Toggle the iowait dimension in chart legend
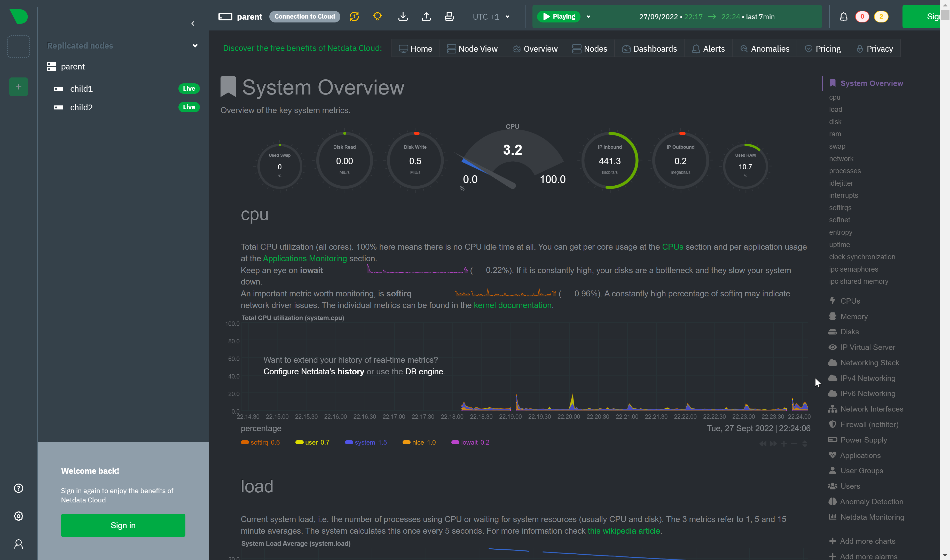This screenshot has width=950, height=560. tap(471, 442)
